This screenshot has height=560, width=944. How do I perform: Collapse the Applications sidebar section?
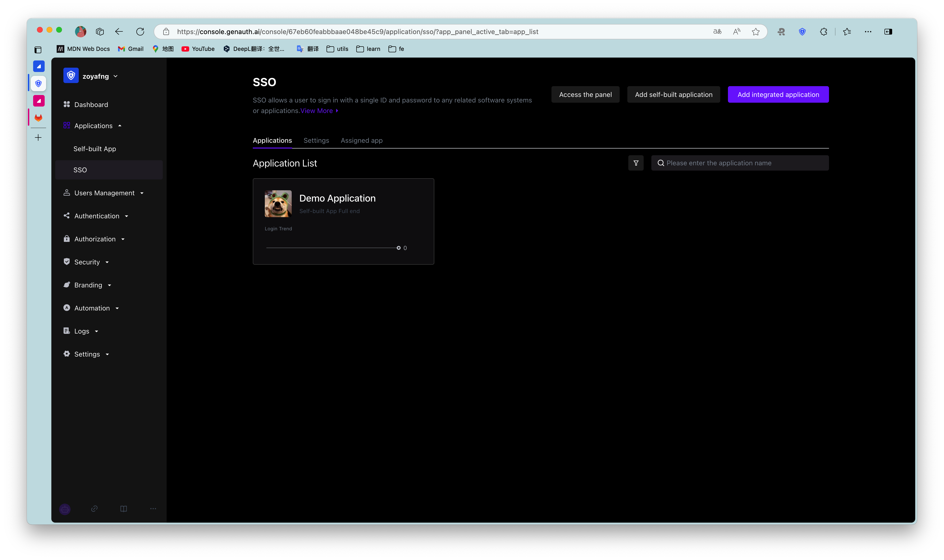pos(94,126)
